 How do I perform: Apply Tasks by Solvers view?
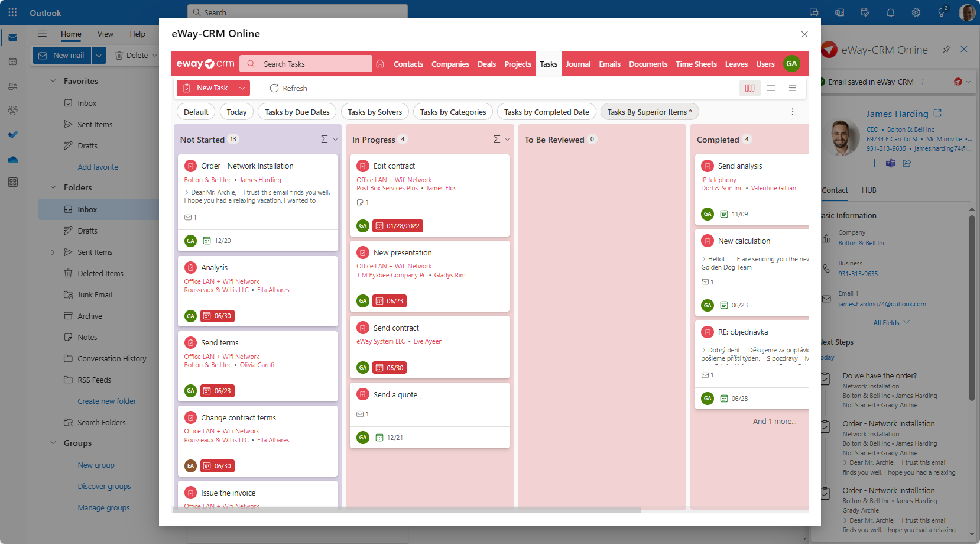(x=375, y=112)
